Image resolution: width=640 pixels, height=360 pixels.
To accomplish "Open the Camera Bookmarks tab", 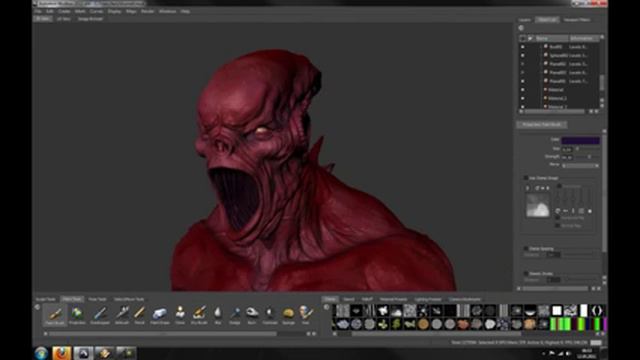I will click(x=465, y=299).
